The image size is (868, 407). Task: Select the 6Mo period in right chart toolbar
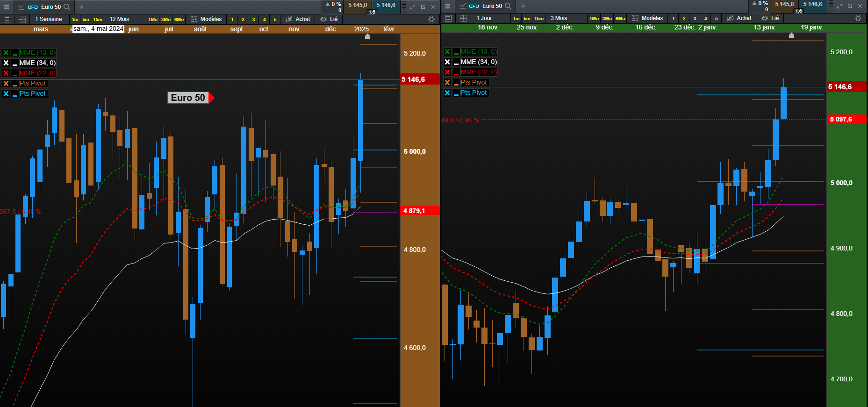point(620,19)
